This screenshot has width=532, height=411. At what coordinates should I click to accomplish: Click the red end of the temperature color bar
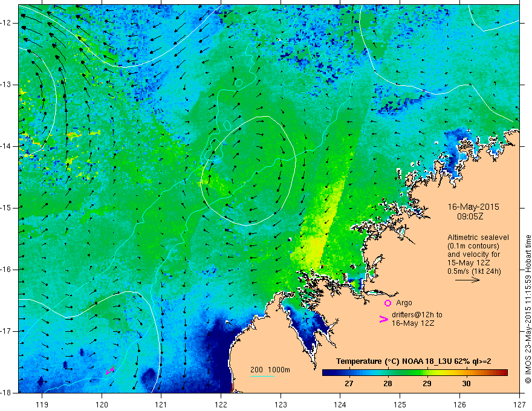(x=503, y=372)
